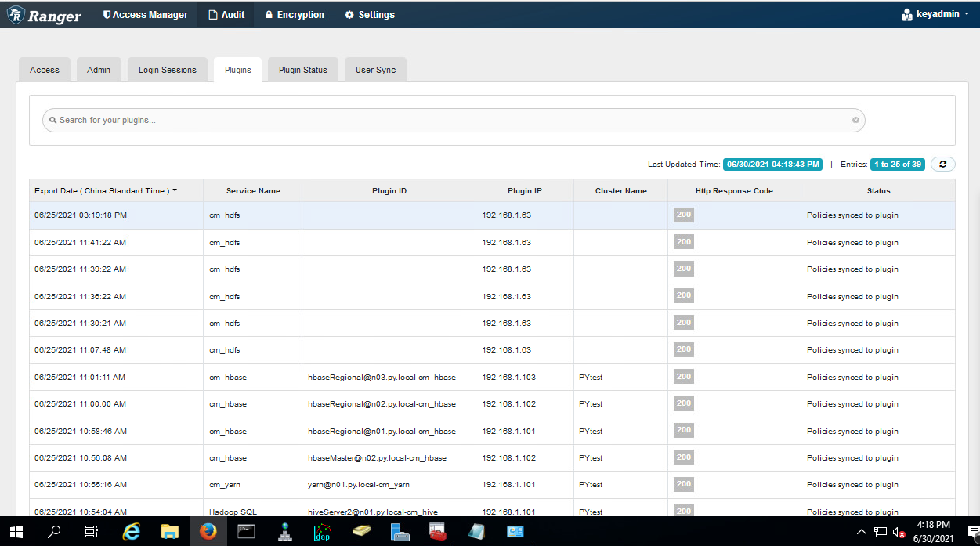Clear the plugin search with the x icon
The width and height of the screenshot is (980, 546).
pyautogui.click(x=855, y=120)
